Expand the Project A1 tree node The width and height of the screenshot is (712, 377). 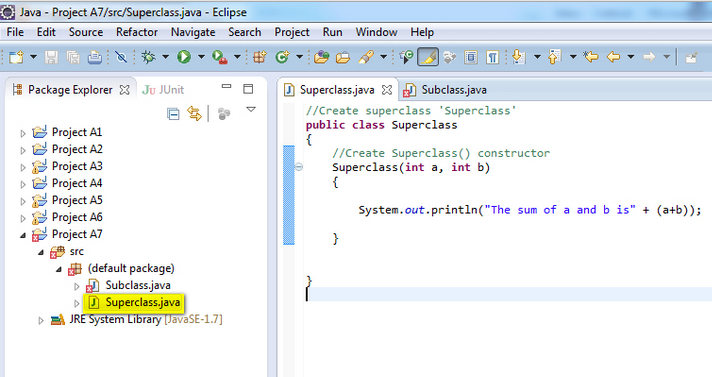(23, 133)
